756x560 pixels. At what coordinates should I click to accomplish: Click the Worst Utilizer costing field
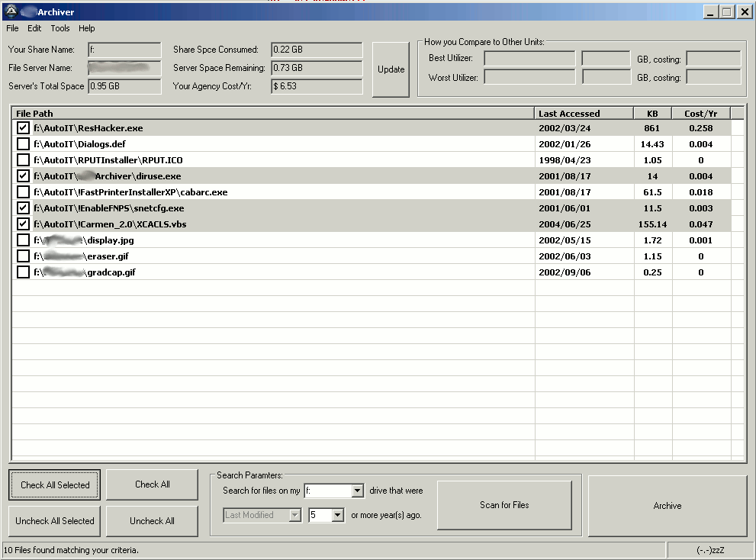pos(713,77)
